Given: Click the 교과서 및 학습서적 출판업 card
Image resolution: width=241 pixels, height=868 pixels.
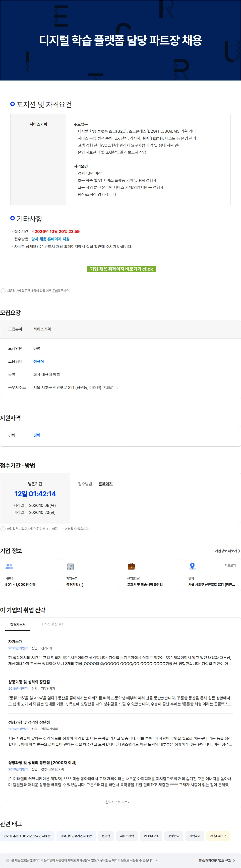Looking at the screenshot, I should coord(151,575).
